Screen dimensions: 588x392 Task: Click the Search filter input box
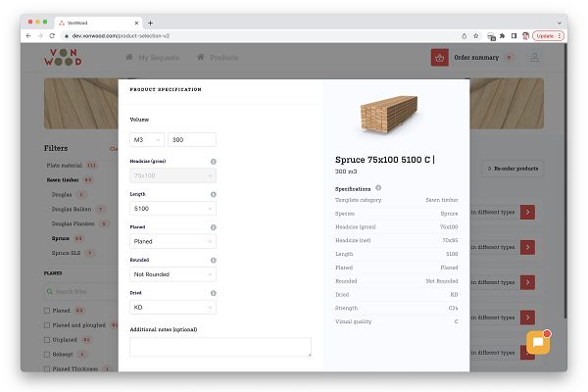click(x=81, y=291)
